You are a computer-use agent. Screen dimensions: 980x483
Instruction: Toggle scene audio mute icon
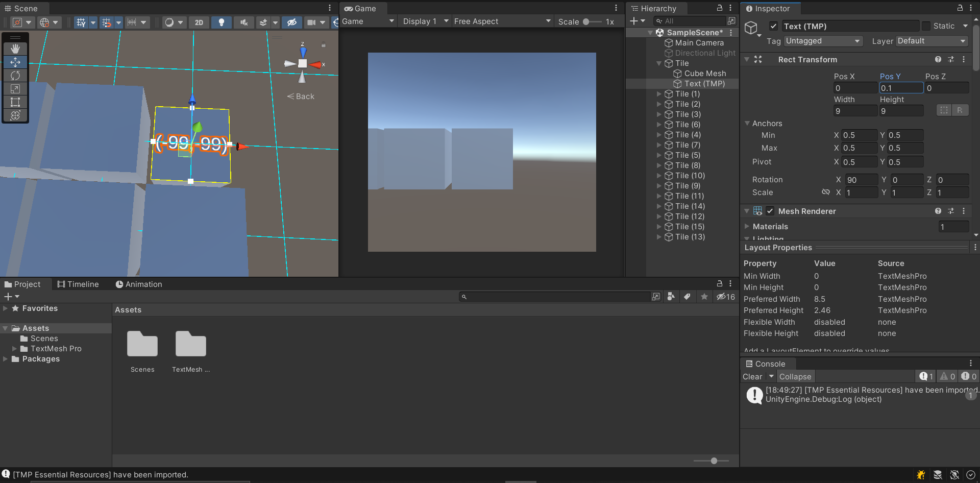244,22
